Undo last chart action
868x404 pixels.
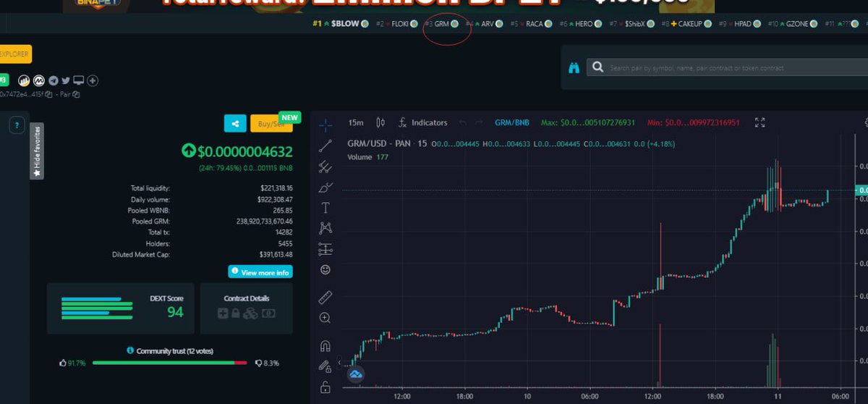[462, 122]
